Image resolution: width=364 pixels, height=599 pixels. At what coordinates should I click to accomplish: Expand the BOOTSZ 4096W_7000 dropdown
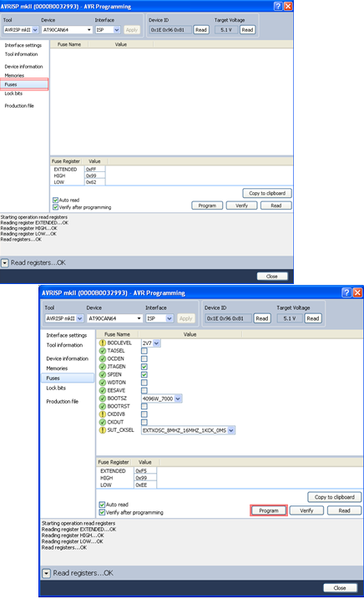(178, 398)
